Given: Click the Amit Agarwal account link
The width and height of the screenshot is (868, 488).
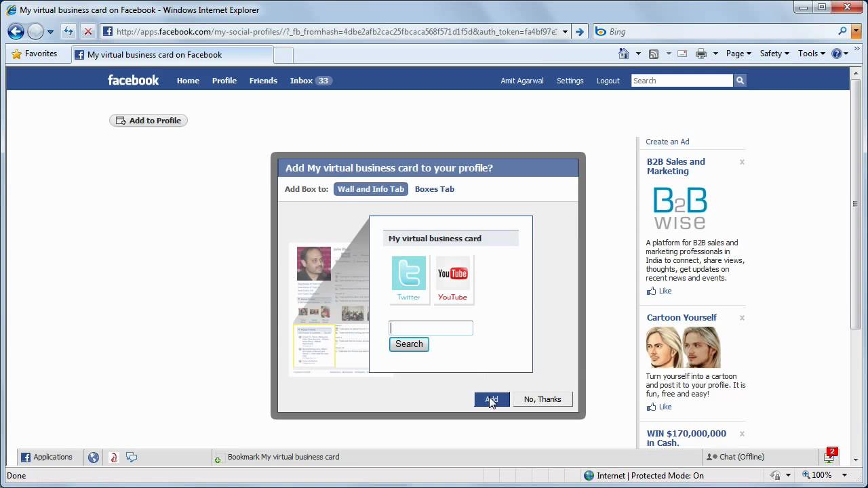Looking at the screenshot, I should [522, 81].
